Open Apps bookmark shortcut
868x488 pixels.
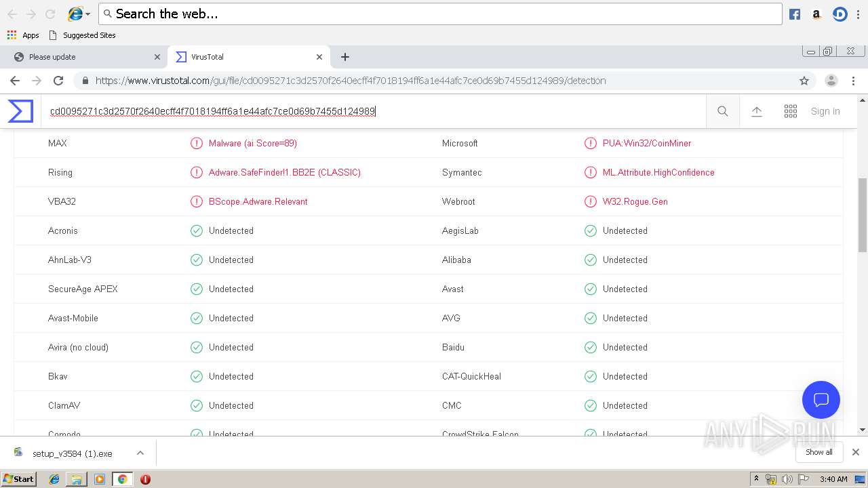[23, 35]
